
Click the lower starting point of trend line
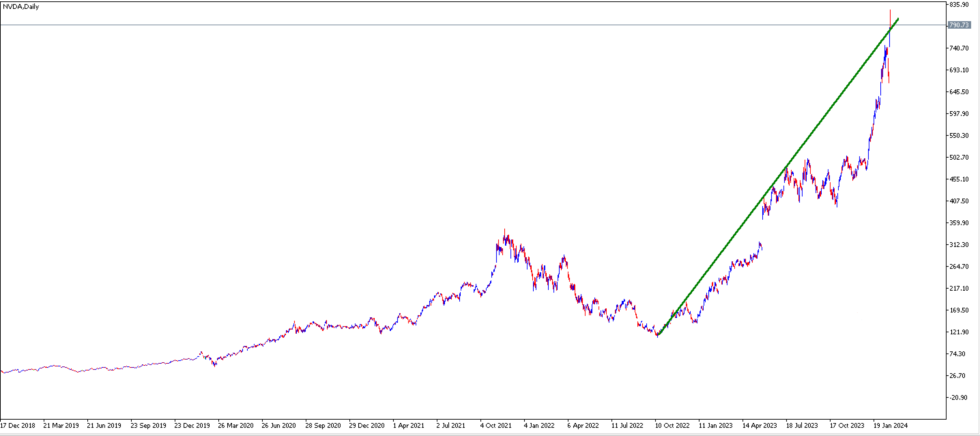pyautogui.click(x=658, y=334)
